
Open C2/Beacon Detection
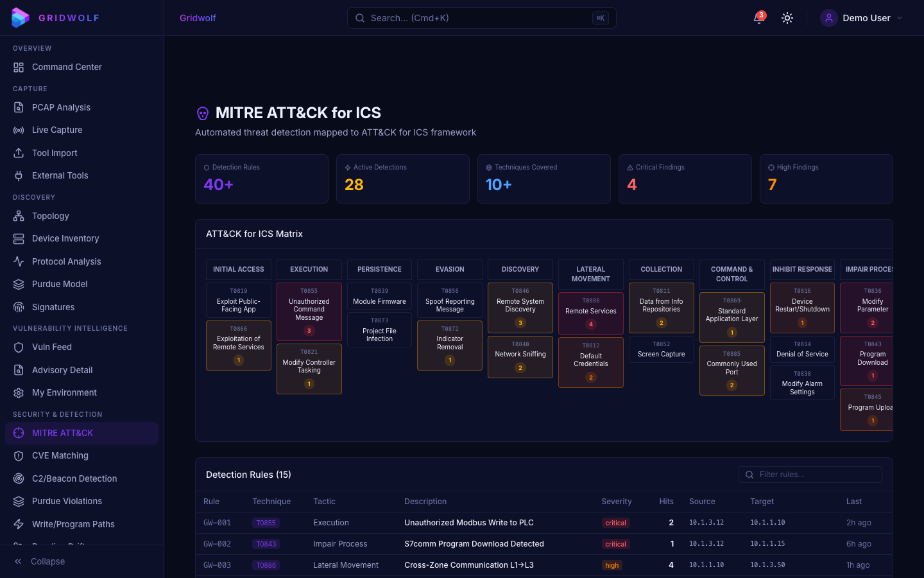tap(74, 478)
